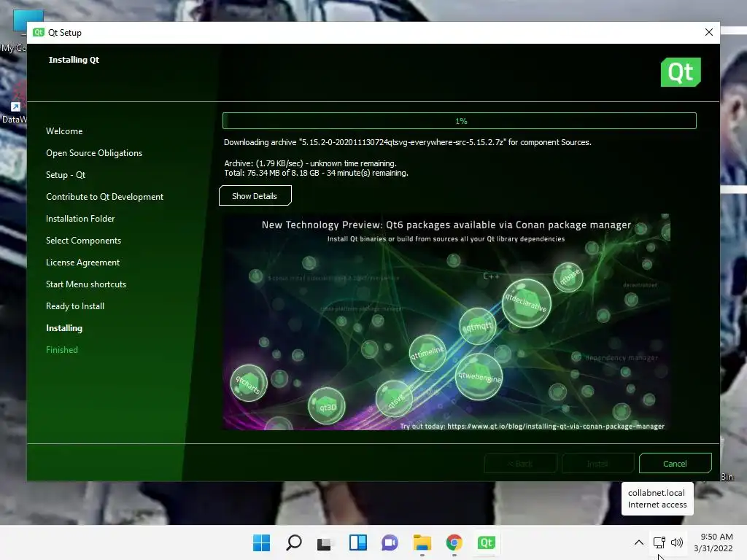Image resolution: width=747 pixels, height=560 pixels.
Task: Click the qtwebengine bubble in banner
Action: (479, 377)
